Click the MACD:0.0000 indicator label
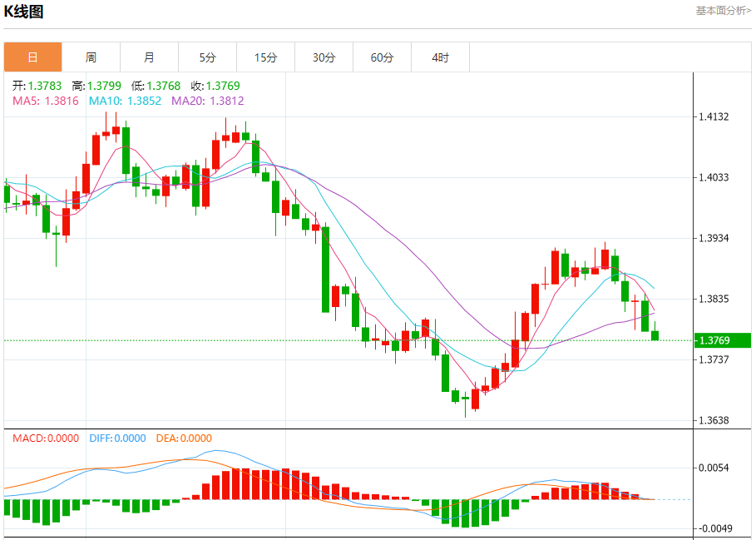This screenshot has height=540, width=756. coord(46,438)
